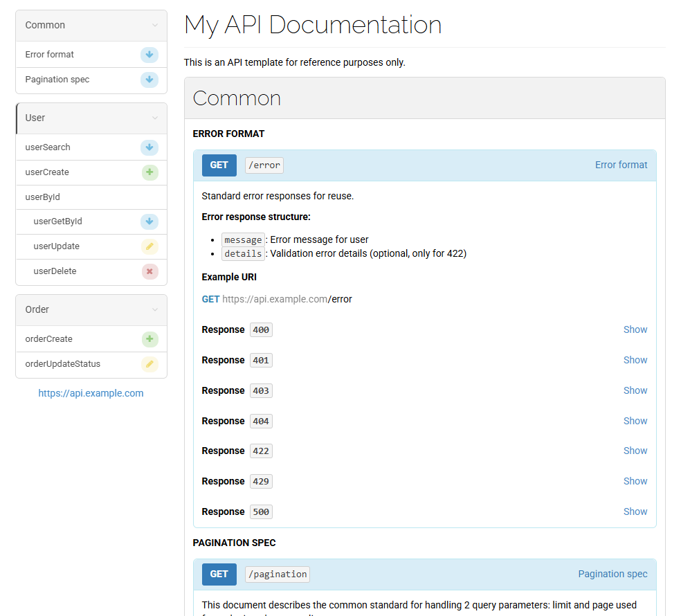This screenshot has width=681, height=616.
Task: Show the Response 500 details
Action: click(x=635, y=511)
